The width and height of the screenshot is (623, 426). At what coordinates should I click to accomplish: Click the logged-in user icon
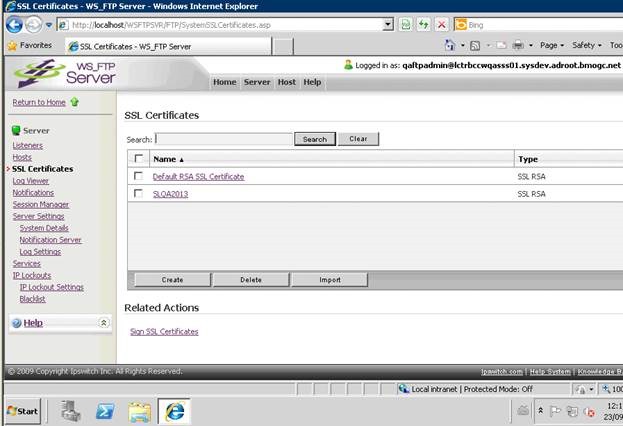tap(348, 65)
